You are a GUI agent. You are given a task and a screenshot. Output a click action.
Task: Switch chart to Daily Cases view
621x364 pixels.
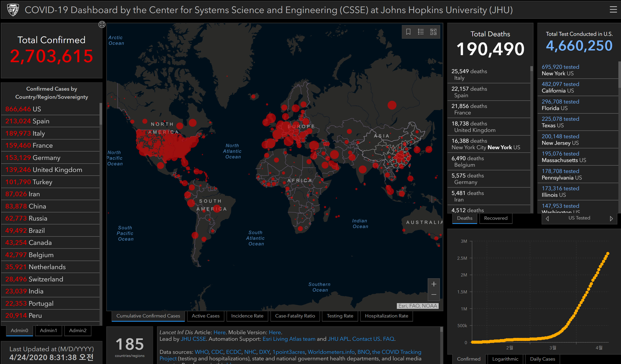coord(542,359)
